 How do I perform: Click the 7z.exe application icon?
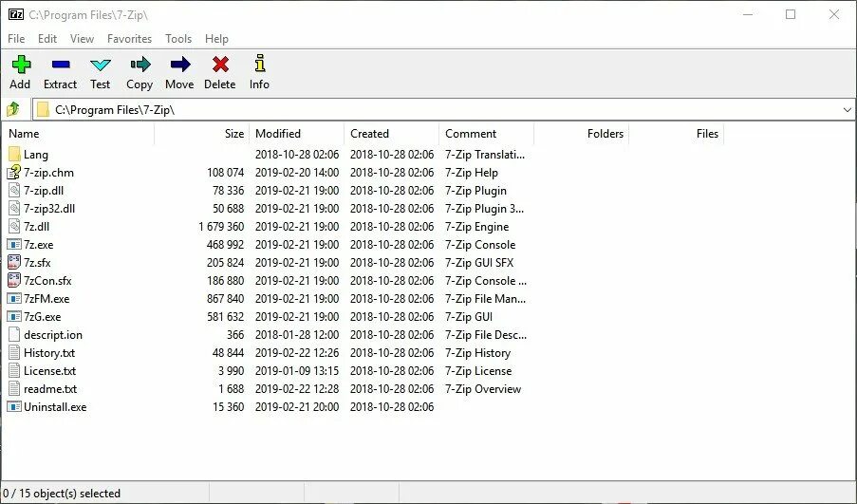tap(14, 244)
